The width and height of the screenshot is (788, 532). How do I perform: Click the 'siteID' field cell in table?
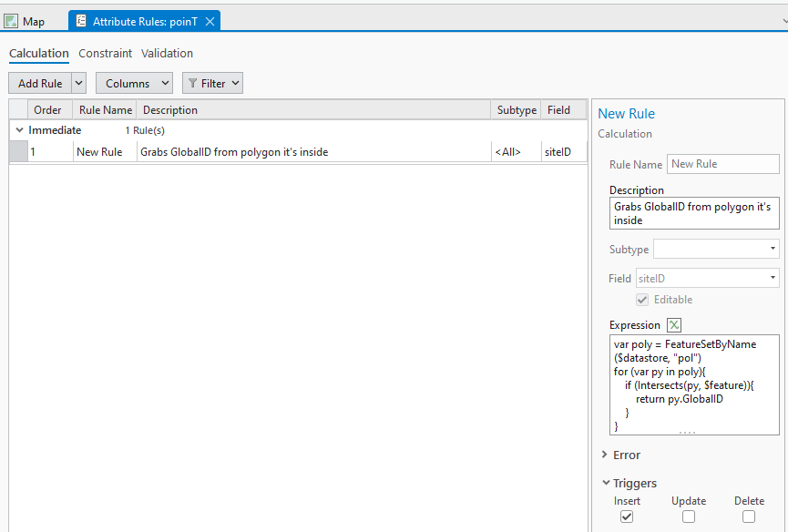[564, 152]
